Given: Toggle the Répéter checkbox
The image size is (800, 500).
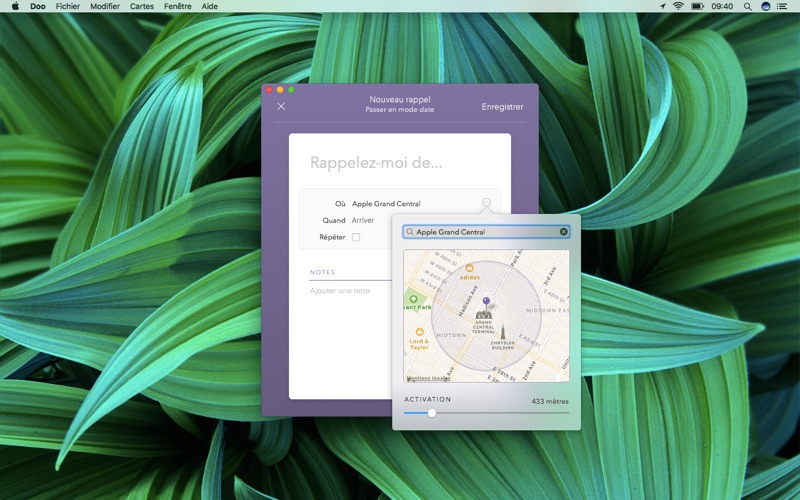Looking at the screenshot, I should click(x=356, y=237).
